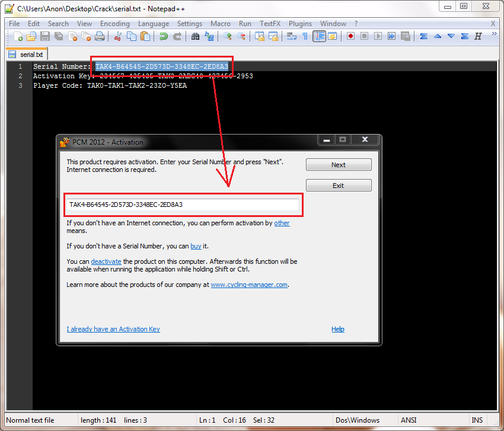Open the File menu
The width and height of the screenshot is (504, 431).
coord(14,24)
